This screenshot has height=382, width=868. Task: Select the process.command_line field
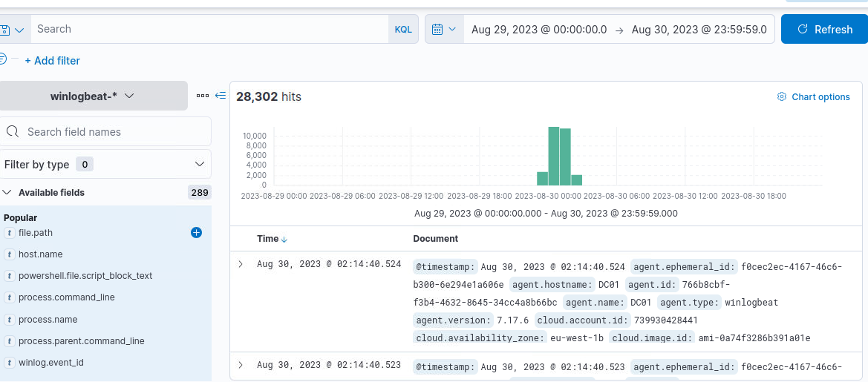click(67, 297)
